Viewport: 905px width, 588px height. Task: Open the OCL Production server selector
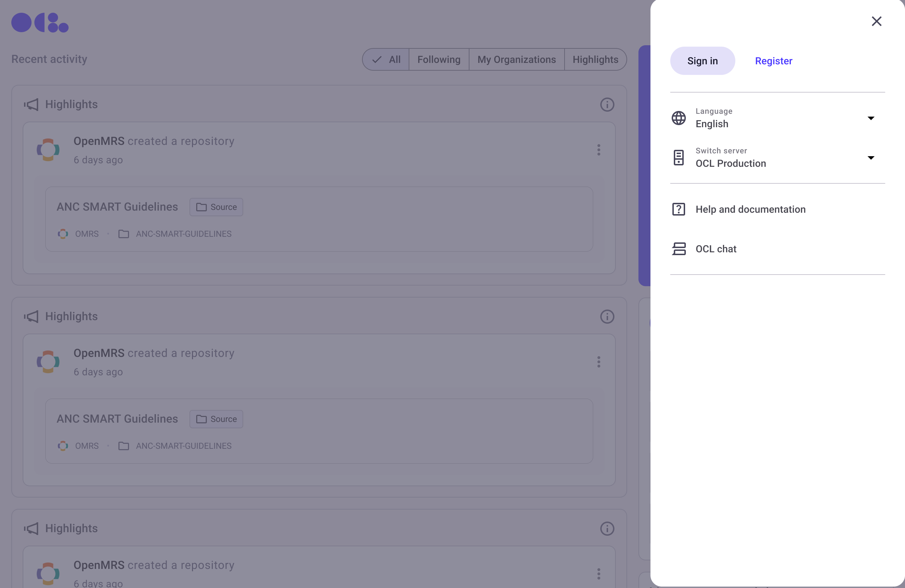click(730, 164)
